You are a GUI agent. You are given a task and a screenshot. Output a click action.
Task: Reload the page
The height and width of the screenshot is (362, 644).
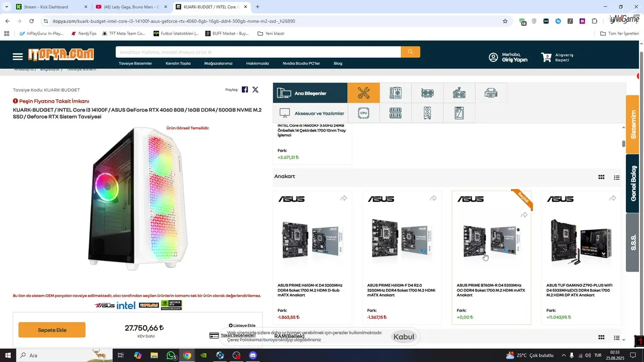(x=31, y=21)
